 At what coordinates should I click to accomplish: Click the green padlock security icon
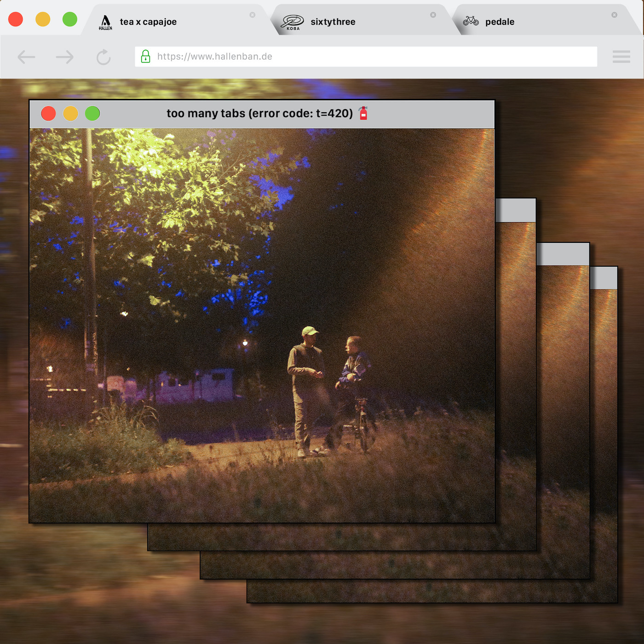coord(145,56)
